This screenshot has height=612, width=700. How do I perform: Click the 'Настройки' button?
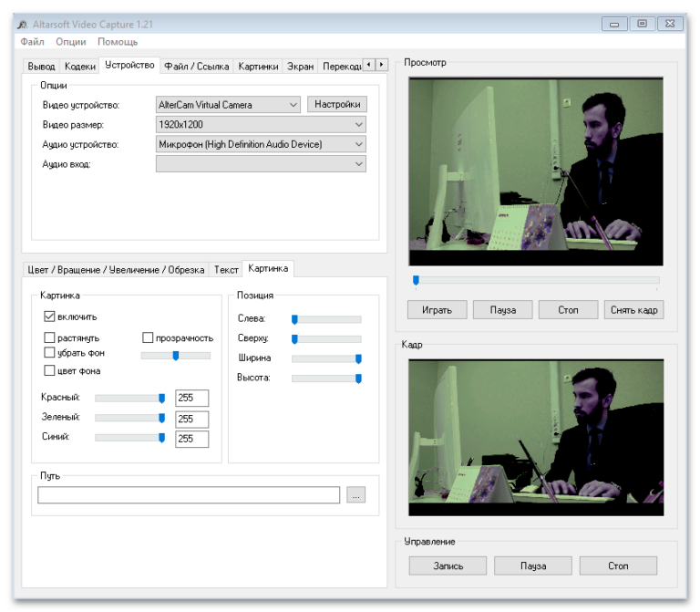[336, 105]
